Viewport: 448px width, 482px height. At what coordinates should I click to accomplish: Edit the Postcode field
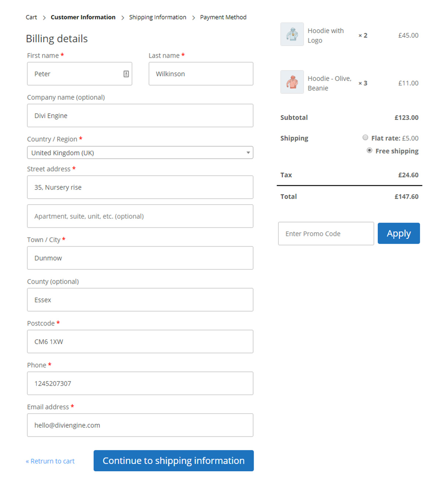coord(140,342)
